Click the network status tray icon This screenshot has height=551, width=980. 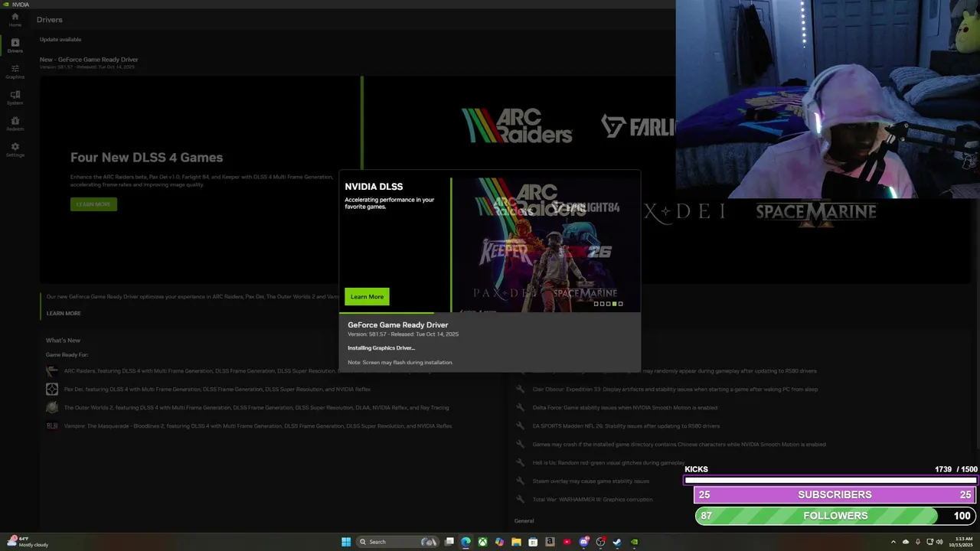click(x=929, y=542)
